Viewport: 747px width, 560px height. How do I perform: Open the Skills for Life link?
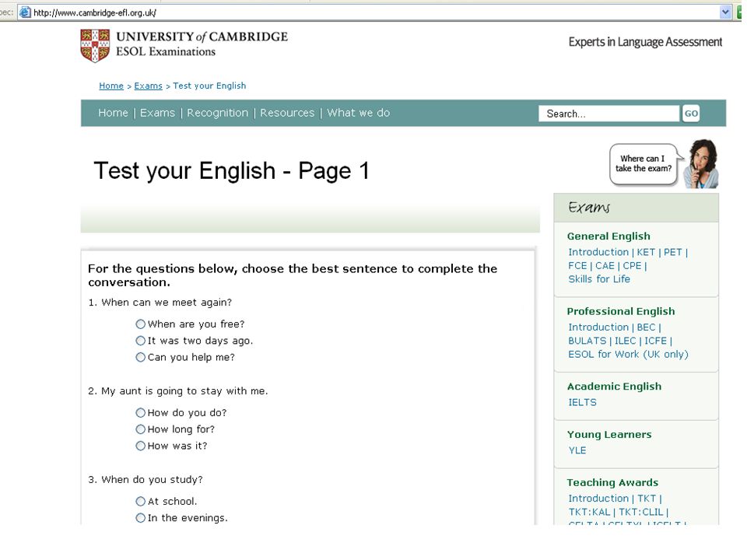[x=599, y=279]
